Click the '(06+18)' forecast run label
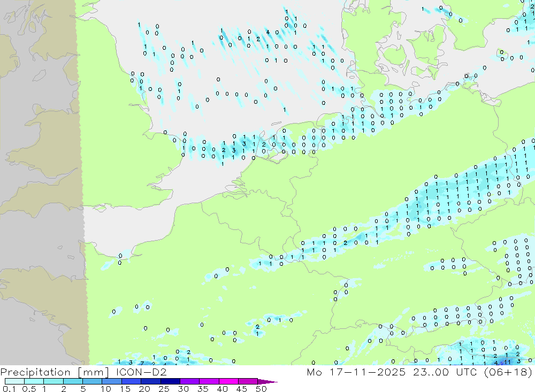535x392 pixels. coord(508,372)
